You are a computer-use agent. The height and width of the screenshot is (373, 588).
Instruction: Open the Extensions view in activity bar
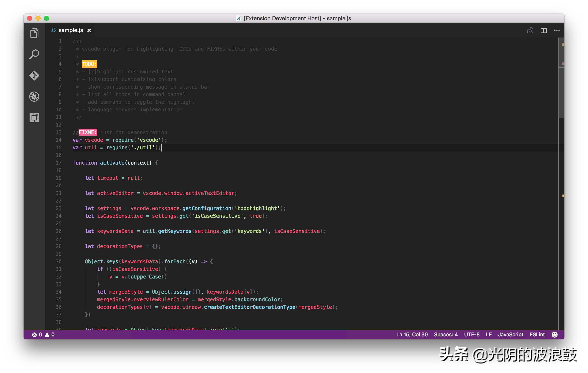click(34, 118)
